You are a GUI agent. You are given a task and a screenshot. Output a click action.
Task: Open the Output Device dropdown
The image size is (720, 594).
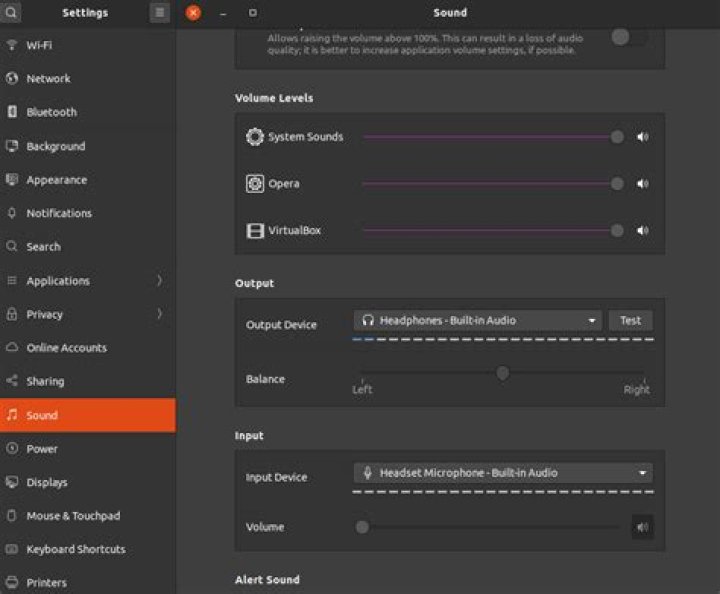tap(477, 320)
